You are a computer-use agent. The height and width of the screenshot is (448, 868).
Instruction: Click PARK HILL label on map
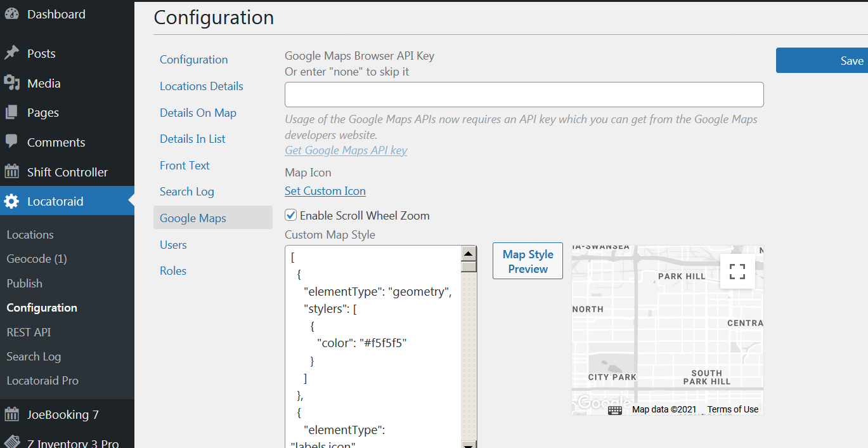(x=682, y=277)
